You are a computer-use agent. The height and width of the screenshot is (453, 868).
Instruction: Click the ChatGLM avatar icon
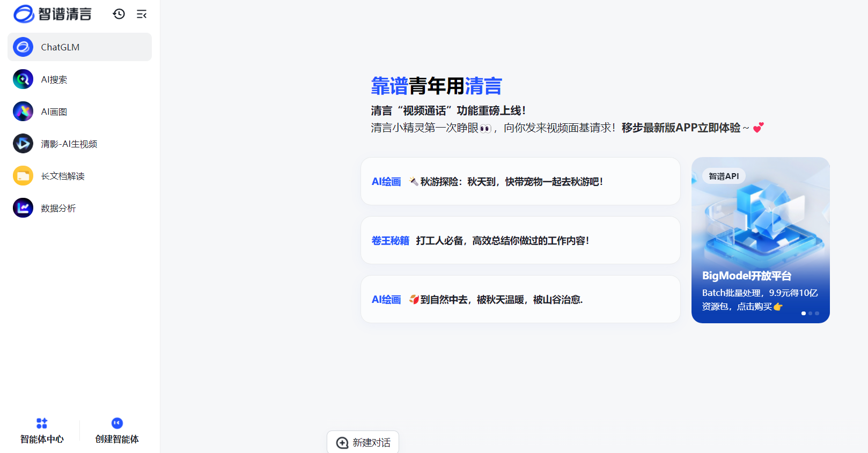coord(23,47)
